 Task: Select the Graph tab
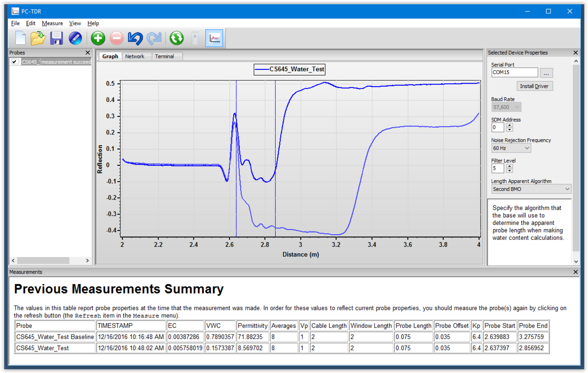[x=110, y=56]
